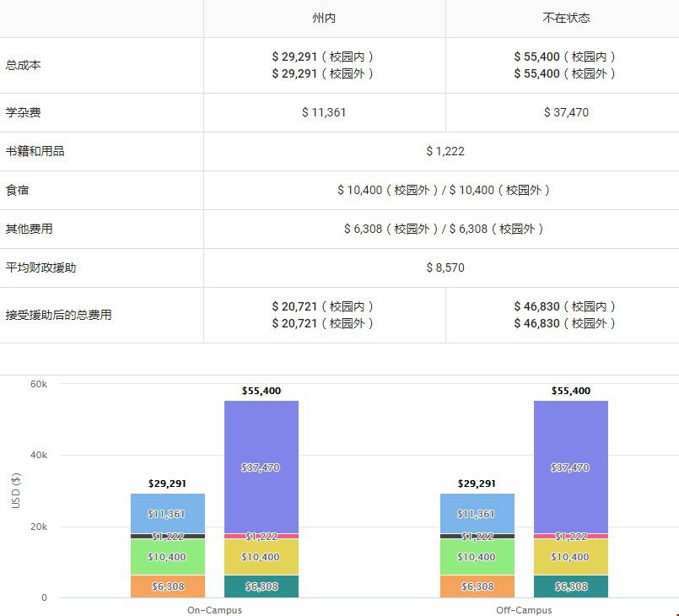
Task: Click the $ 6,308 other expenses cell
Action: point(444,229)
